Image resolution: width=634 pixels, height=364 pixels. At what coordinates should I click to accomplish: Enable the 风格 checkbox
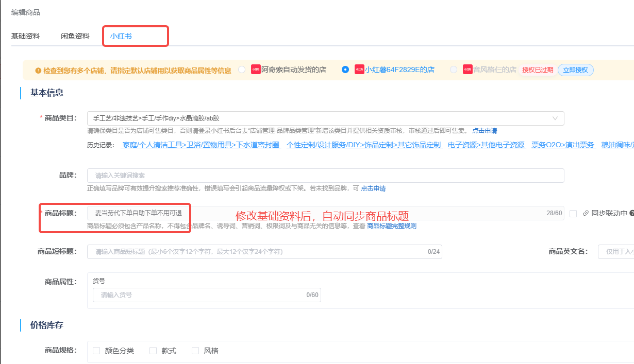(195, 351)
